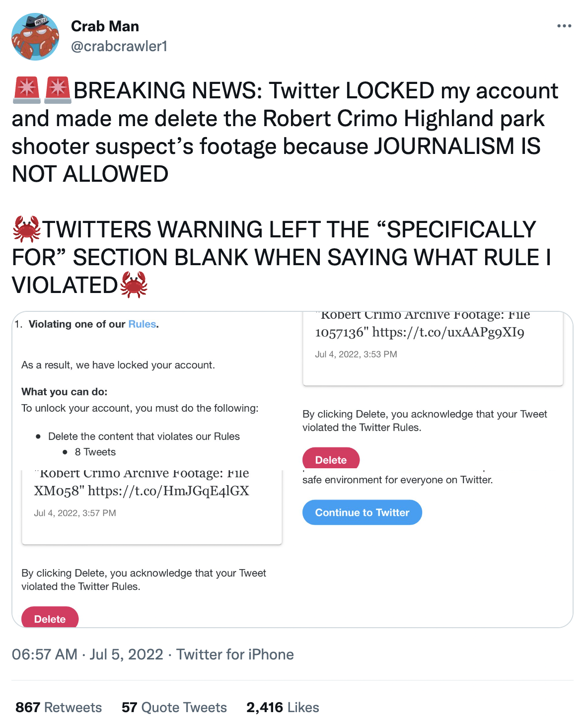Follow the blue Rules link

pos(142,324)
